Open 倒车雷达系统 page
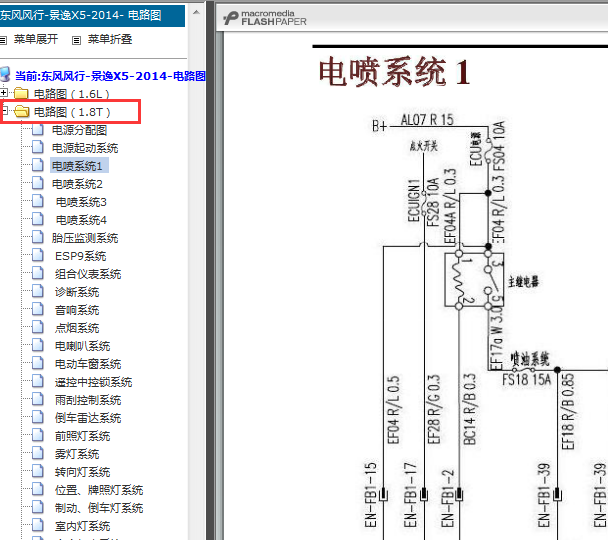608x540 pixels. point(88,418)
